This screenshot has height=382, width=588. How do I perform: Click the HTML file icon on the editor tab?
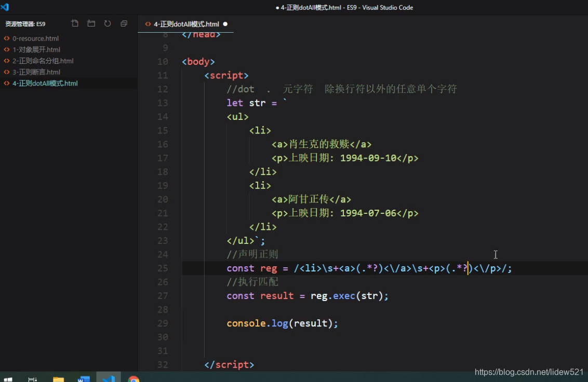pos(148,24)
